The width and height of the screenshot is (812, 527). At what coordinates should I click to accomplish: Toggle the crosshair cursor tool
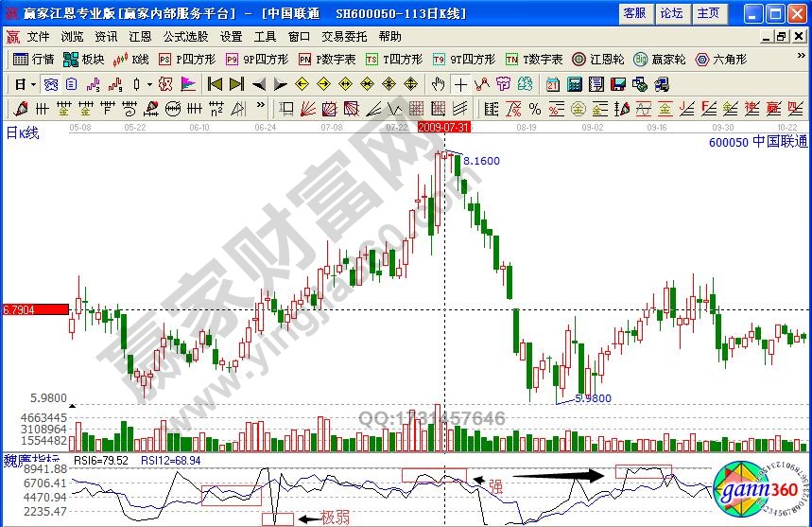[460, 83]
